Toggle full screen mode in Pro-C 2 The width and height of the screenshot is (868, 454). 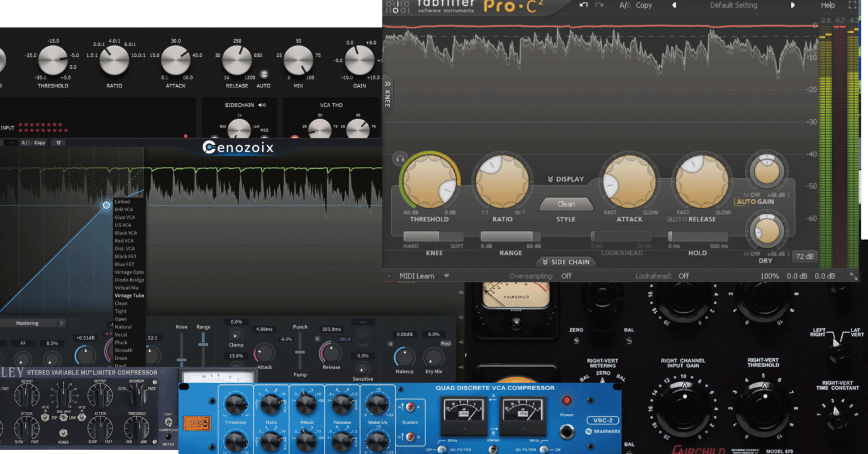click(853, 5)
